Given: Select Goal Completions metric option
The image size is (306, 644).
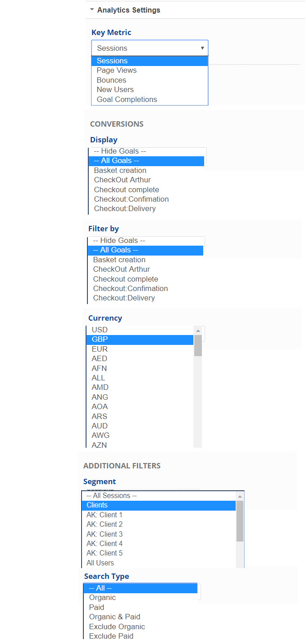Looking at the screenshot, I should (127, 99).
